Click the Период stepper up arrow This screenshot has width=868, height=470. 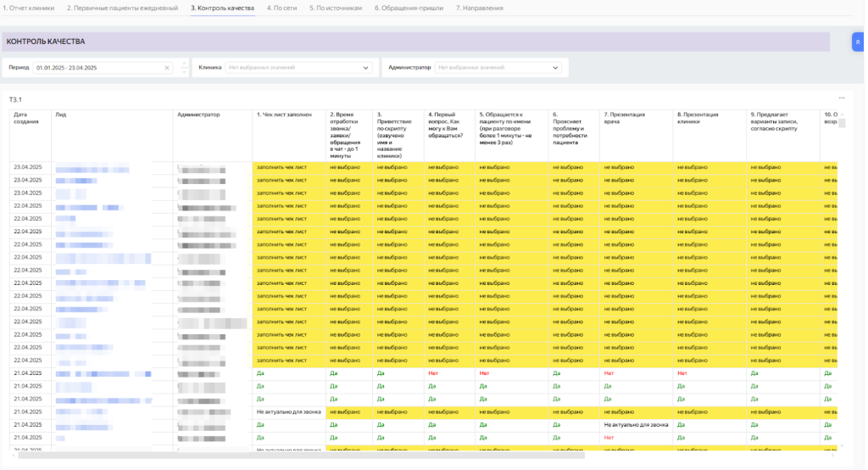pyautogui.click(x=184, y=64)
